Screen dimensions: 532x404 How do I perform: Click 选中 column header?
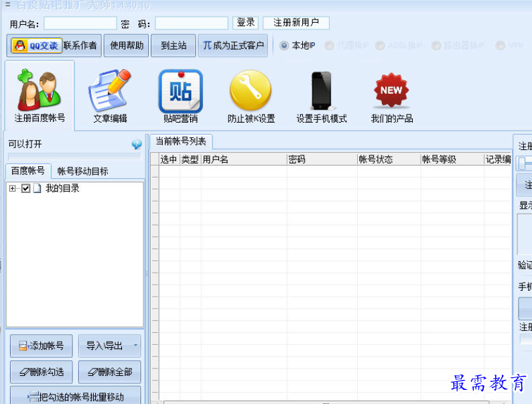point(169,159)
